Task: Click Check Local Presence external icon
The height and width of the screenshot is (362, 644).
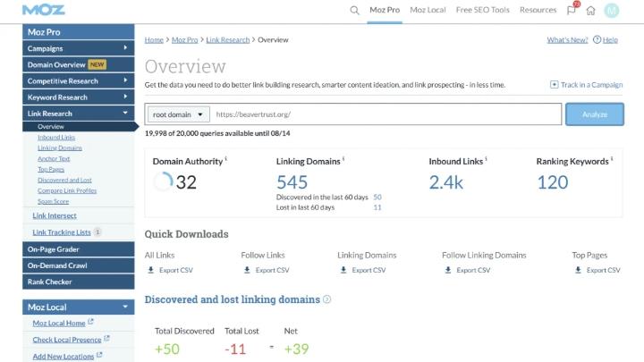Action: (x=106, y=338)
